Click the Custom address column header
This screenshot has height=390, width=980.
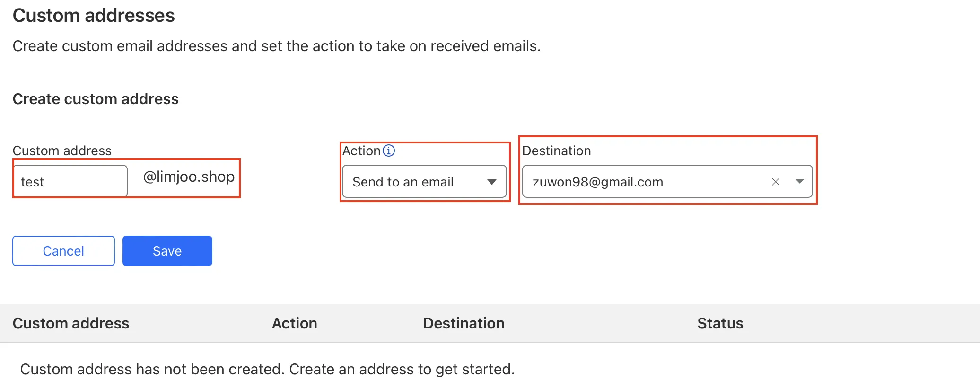pyautogui.click(x=71, y=323)
